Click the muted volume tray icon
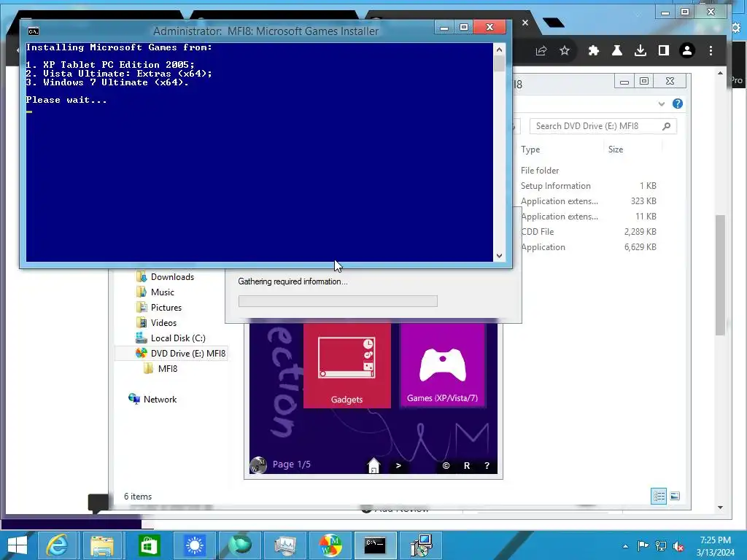747x560 pixels. (x=678, y=546)
